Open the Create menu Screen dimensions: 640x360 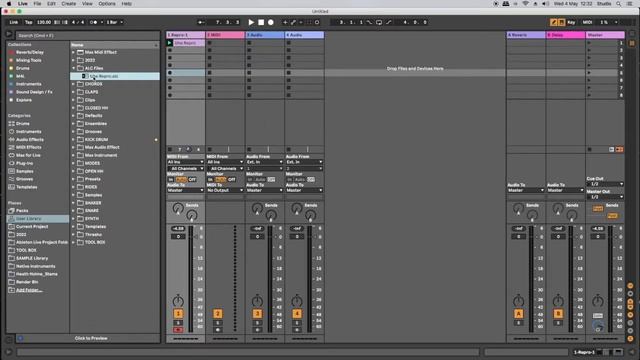pos(69,4)
